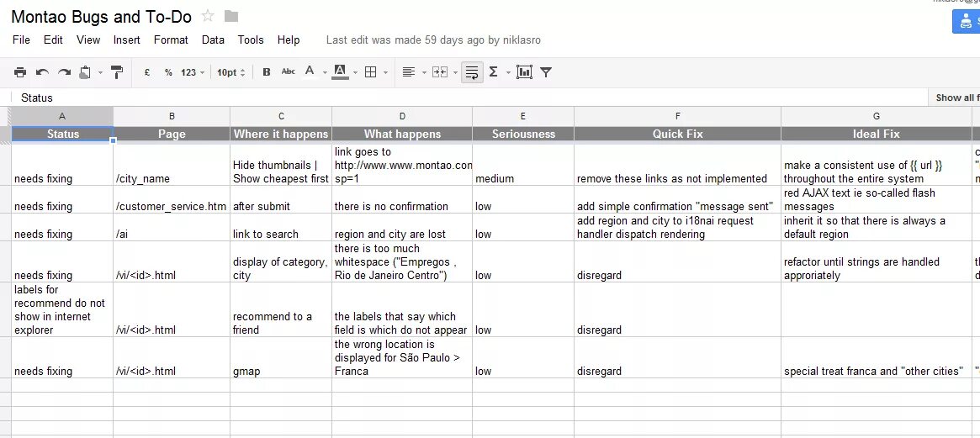Click the Last edit was made 59 days ago link
The height and width of the screenshot is (438, 980).
(x=433, y=40)
